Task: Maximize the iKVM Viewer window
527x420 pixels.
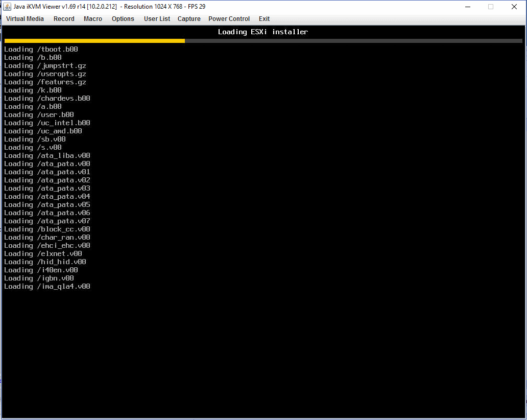Action: point(491,7)
